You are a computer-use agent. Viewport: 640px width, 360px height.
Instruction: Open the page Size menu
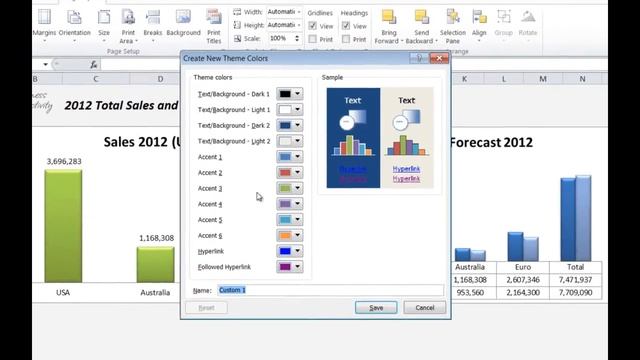pos(104,25)
